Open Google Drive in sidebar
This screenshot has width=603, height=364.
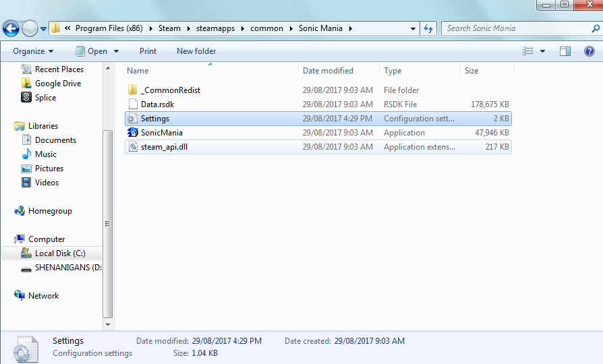point(51,84)
